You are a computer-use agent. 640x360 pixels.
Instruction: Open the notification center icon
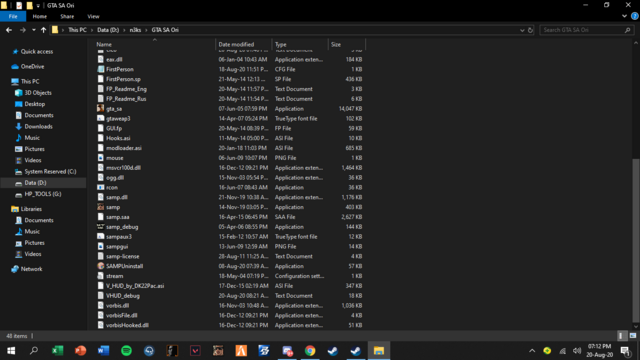pyautogui.click(x=625, y=351)
